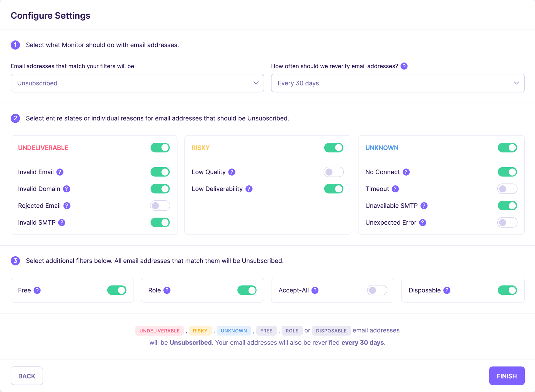The image size is (535, 392).
Task: Show help icon for Accept-All filter
Action: [x=315, y=290]
